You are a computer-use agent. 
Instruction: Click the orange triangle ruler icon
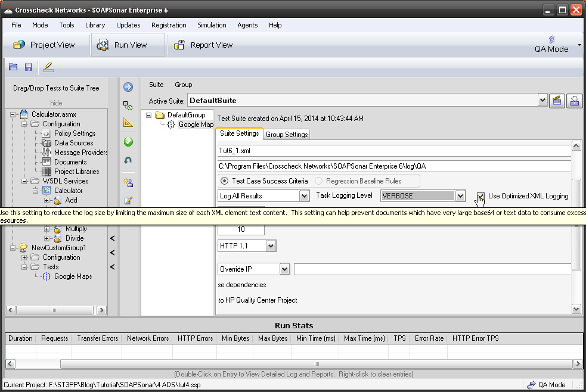tap(128, 123)
